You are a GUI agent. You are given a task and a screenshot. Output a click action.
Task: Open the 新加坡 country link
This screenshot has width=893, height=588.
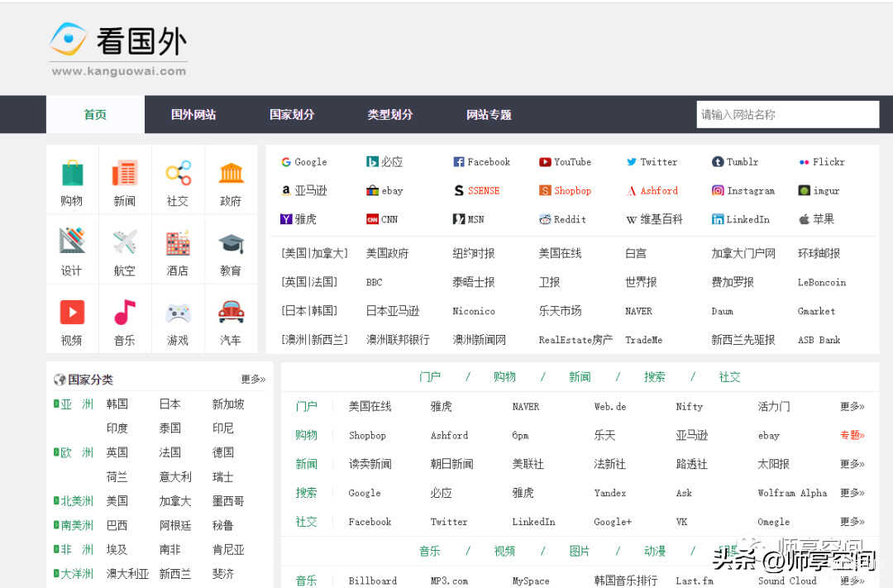click(x=228, y=404)
